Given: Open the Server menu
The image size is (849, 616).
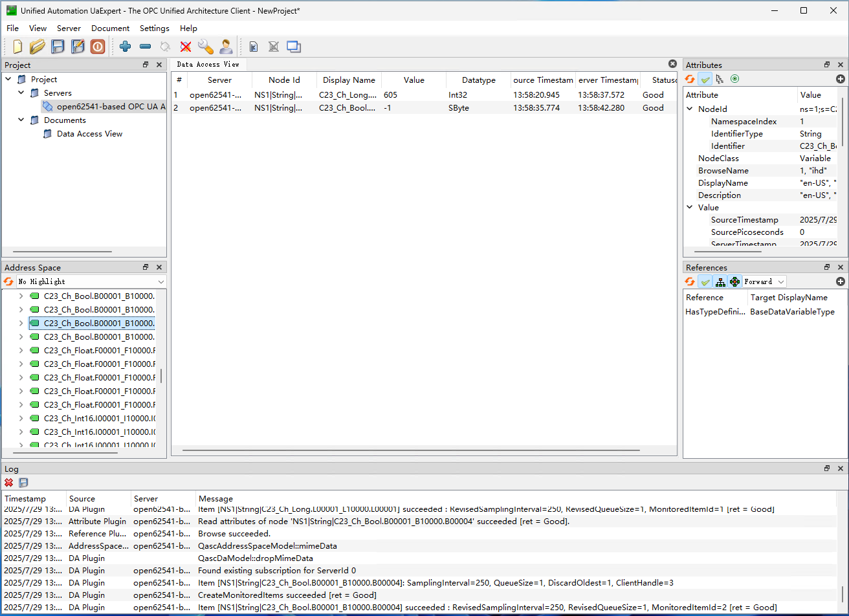Looking at the screenshot, I should 69,28.
